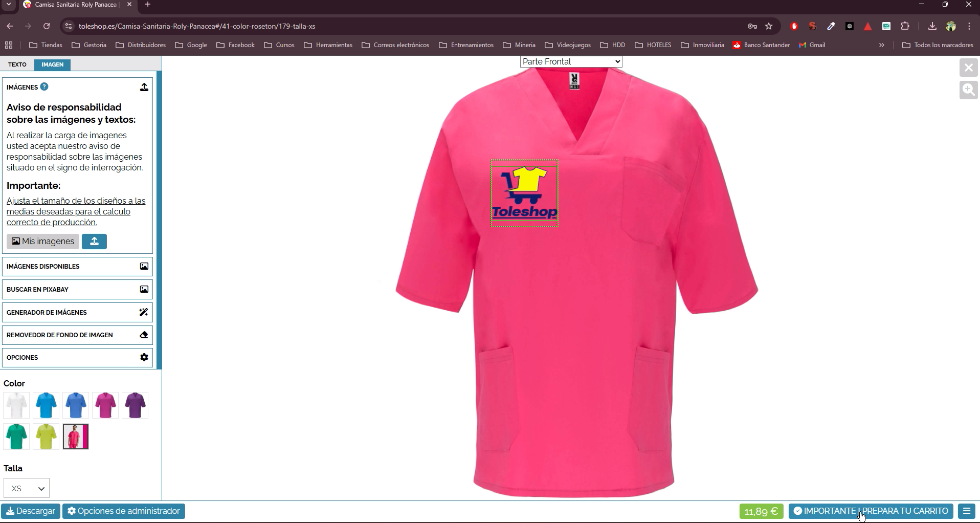980x523 pixels.
Task: Open the zoom magnifier on the preview
Action: [x=968, y=90]
